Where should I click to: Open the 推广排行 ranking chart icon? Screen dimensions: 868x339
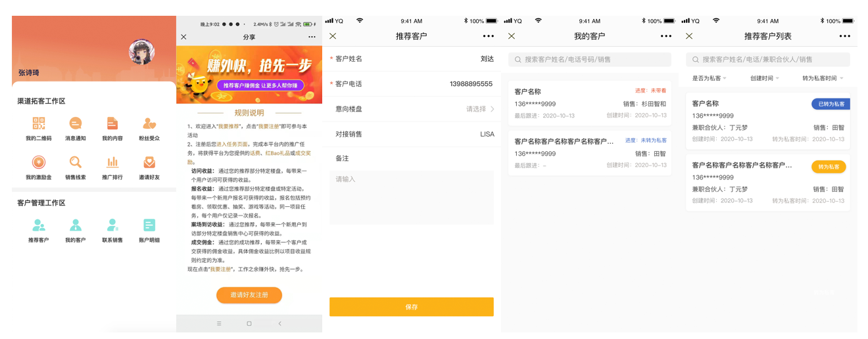(x=112, y=162)
